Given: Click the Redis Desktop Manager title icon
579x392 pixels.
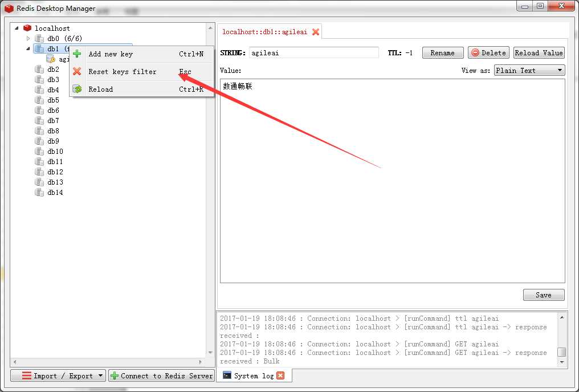Looking at the screenshot, I should point(9,8).
